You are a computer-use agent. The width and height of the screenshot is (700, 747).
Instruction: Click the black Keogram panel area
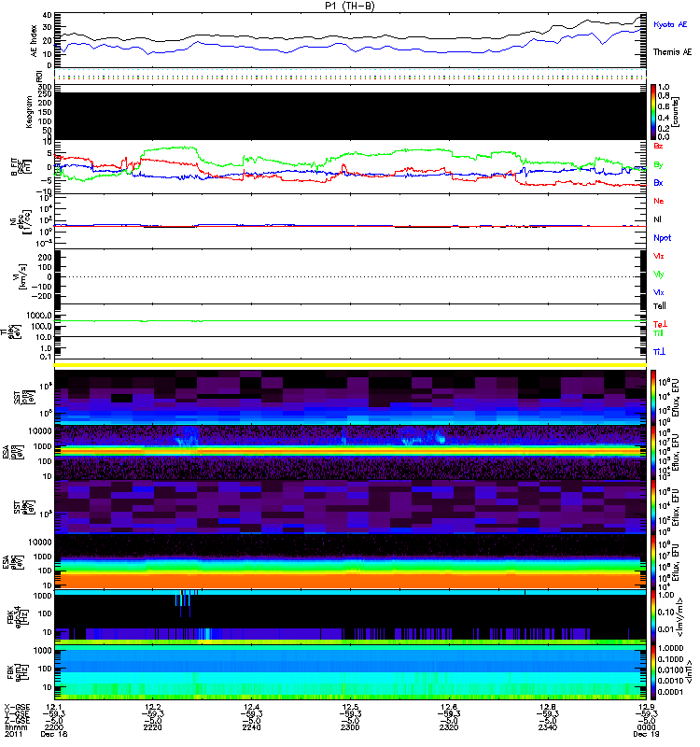point(351,116)
